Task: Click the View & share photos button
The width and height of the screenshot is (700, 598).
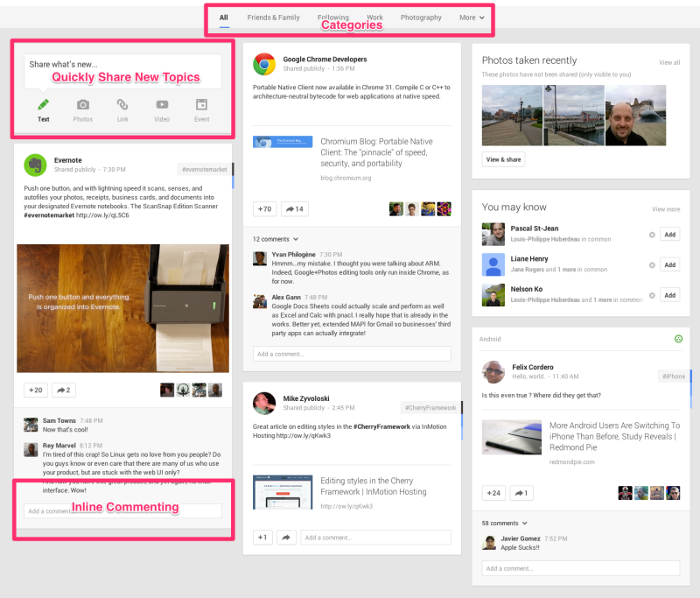Action: click(x=504, y=159)
